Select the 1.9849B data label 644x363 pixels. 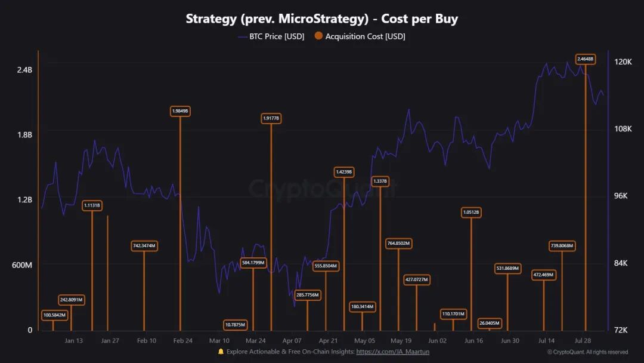point(180,111)
